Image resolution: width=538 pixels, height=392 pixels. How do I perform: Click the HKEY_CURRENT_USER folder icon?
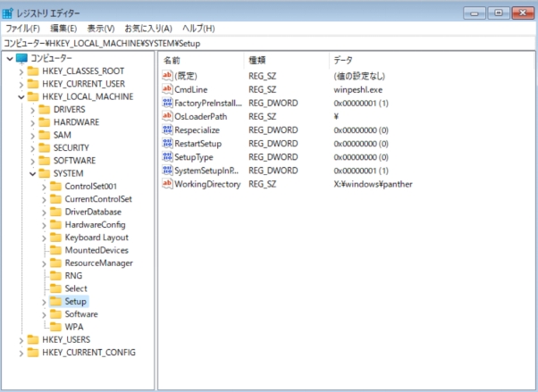[x=33, y=84]
